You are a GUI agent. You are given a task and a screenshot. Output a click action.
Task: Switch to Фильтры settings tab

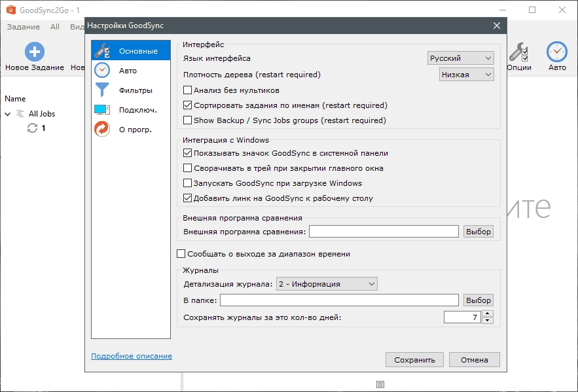coord(131,90)
